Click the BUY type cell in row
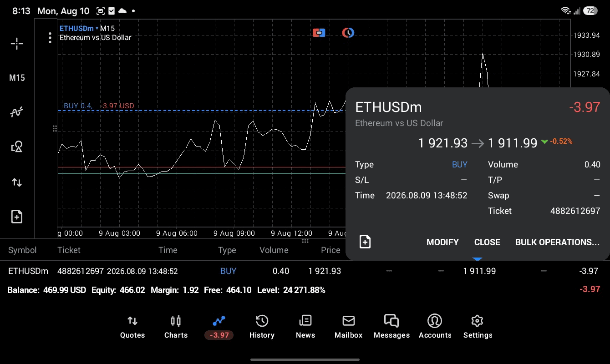Viewport: 610px width, 364px height. click(x=228, y=271)
